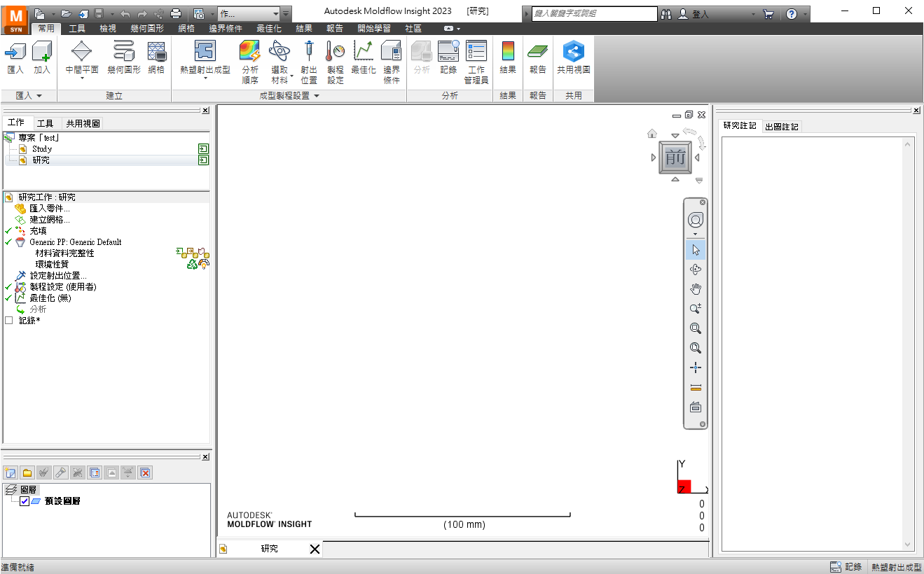The image size is (924, 574).
Task: Click the print icon in quick access toolbar
Action: coord(177,13)
